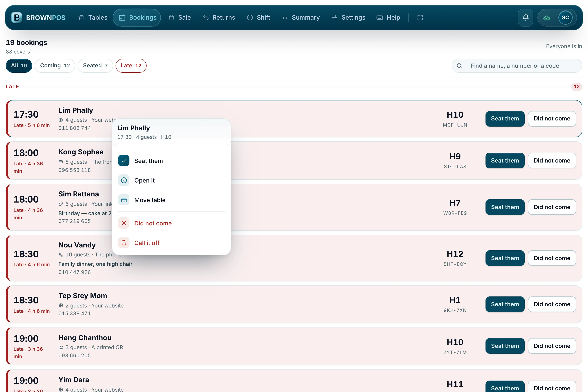Seat Kong Sophea at H9
The image size is (588, 392).
click(x=505, y=160)
